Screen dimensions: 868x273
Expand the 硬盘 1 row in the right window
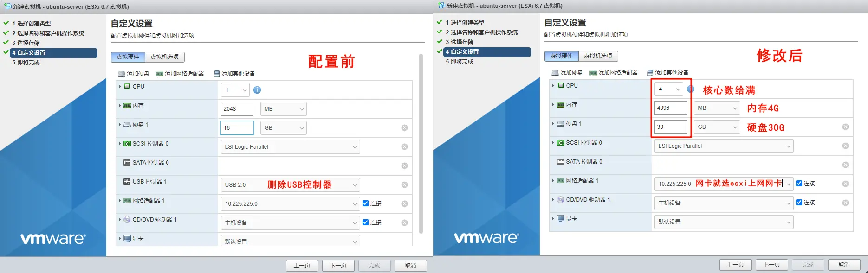(553, 124)
